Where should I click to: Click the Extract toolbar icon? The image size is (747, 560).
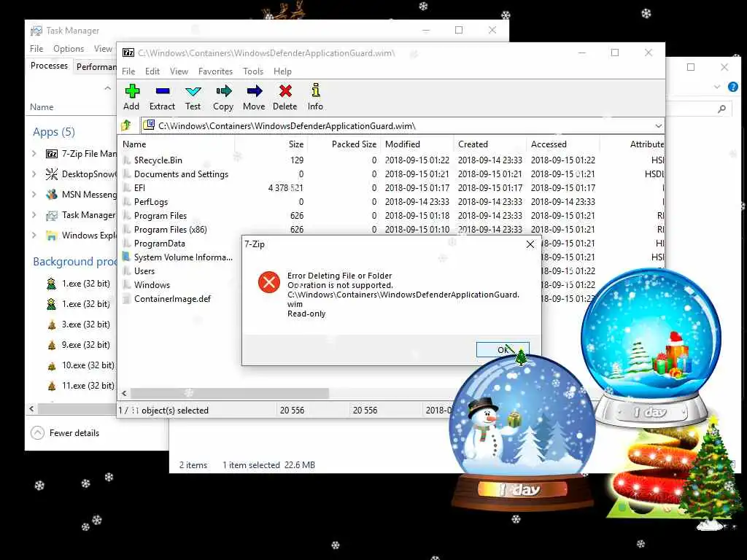coord(163,90)
